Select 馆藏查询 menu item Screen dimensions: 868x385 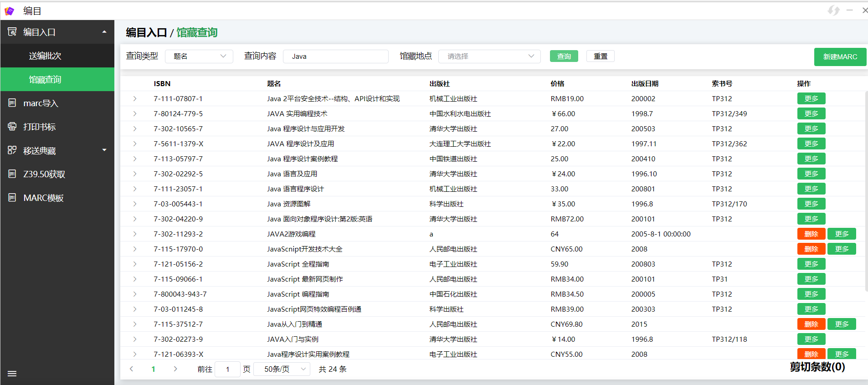[x=45, y=79]
